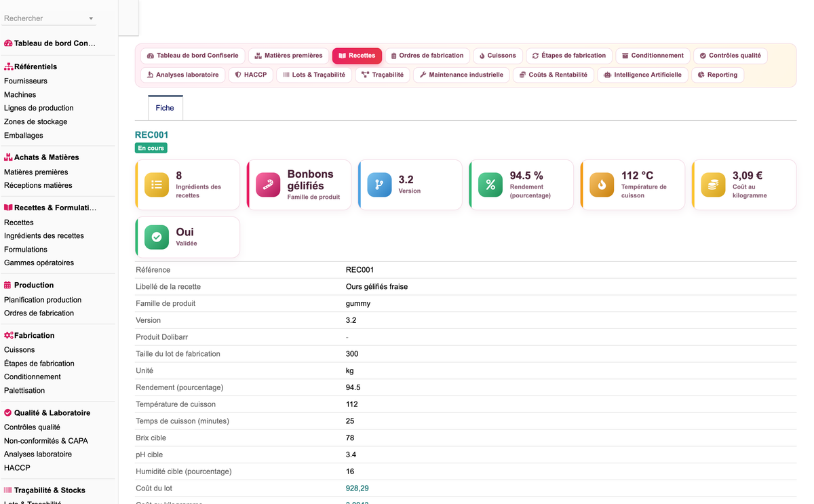Open Planification production sidebar link

coord(43,300)
